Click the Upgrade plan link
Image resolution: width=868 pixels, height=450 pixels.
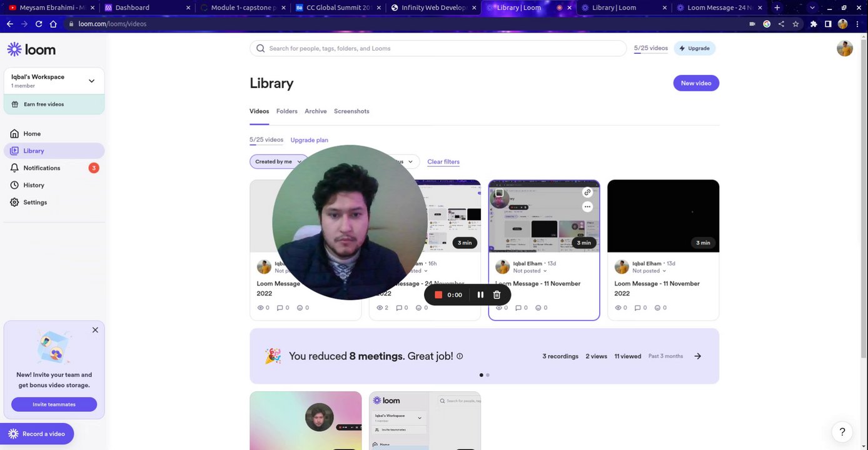tap(309, 140)
